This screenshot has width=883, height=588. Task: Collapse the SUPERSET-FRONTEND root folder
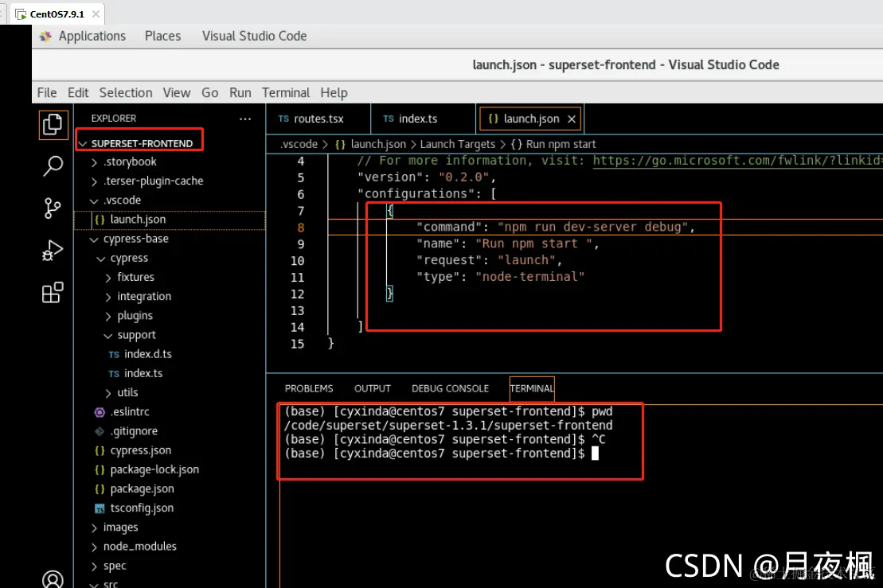(x=84, y=144)
